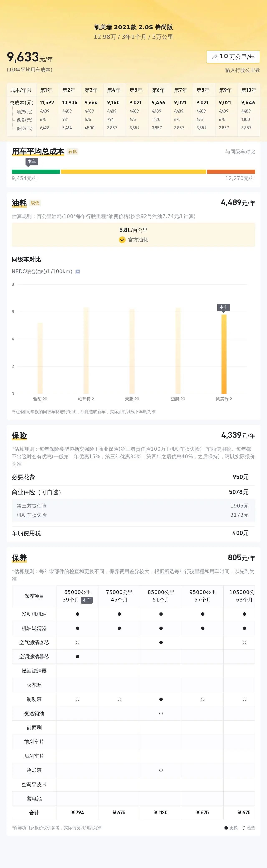Click the 与同级车对比 label
The width and height of the screenshot is (267, 868).
(x=240, y=152)
